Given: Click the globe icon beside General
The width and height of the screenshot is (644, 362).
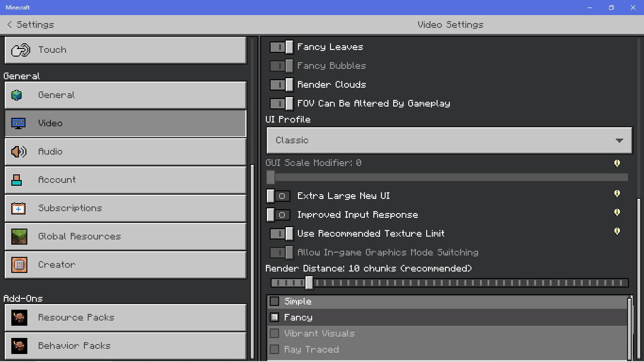Looking at the screenshot, I should (17, 95).
